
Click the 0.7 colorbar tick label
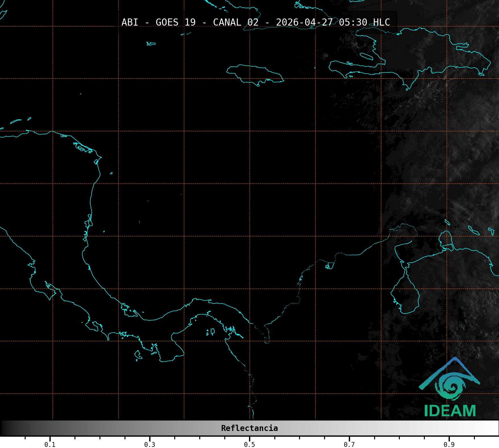[x=349, y=445]
